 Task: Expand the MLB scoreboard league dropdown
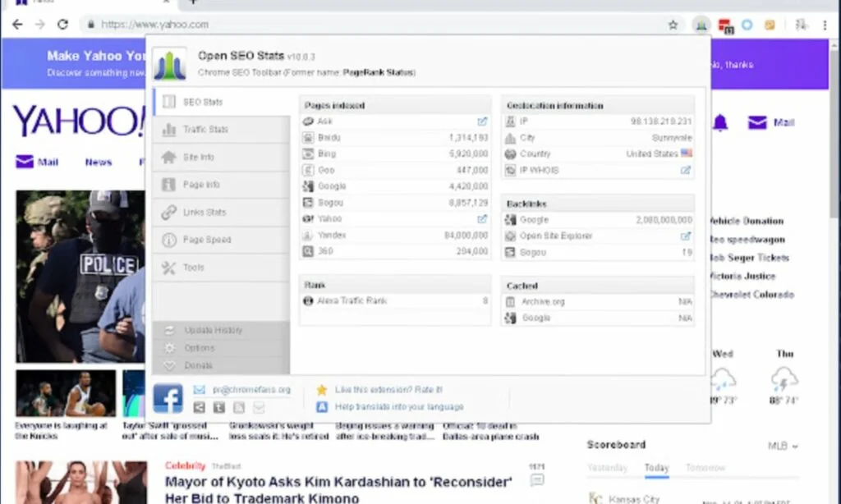[783, 446]
